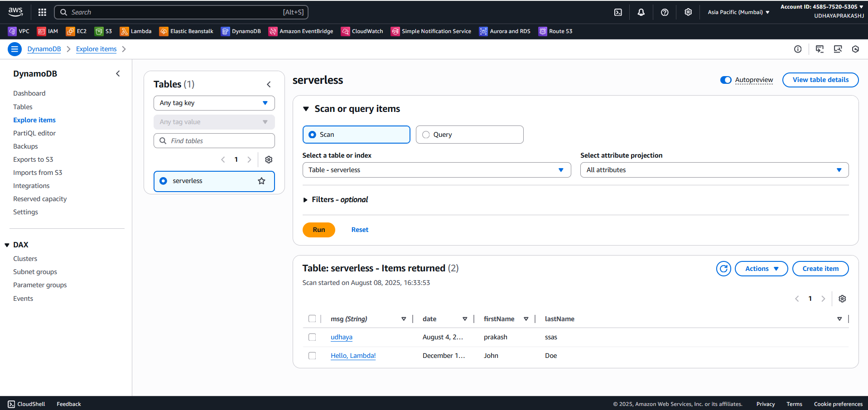Open the Table - serverless dropdown

(x=436, y=170)
